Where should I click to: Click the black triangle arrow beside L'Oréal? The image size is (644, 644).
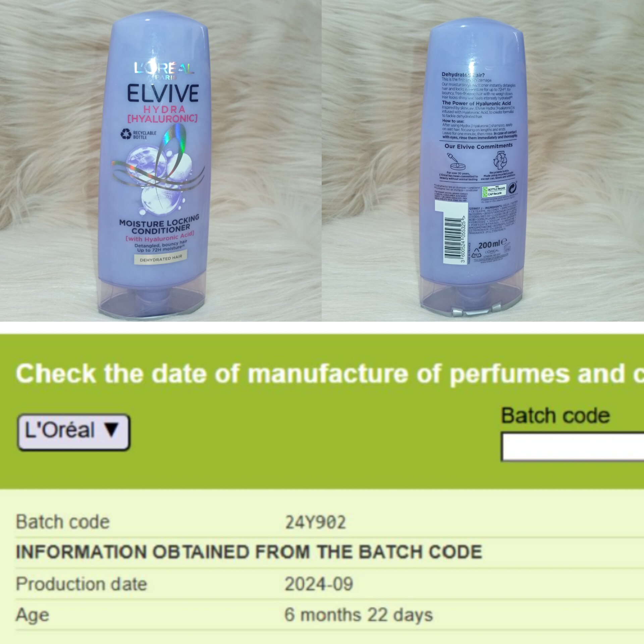click(x=111, y=430)
